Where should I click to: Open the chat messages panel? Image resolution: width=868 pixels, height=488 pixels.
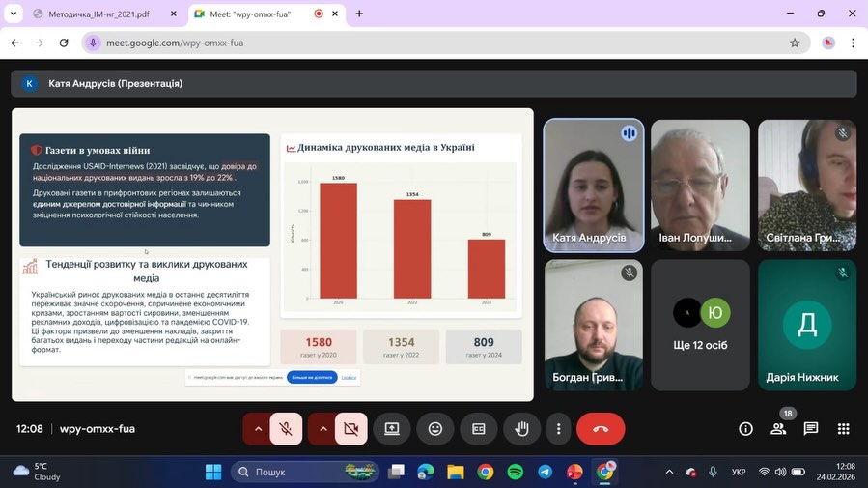point(811,429)
